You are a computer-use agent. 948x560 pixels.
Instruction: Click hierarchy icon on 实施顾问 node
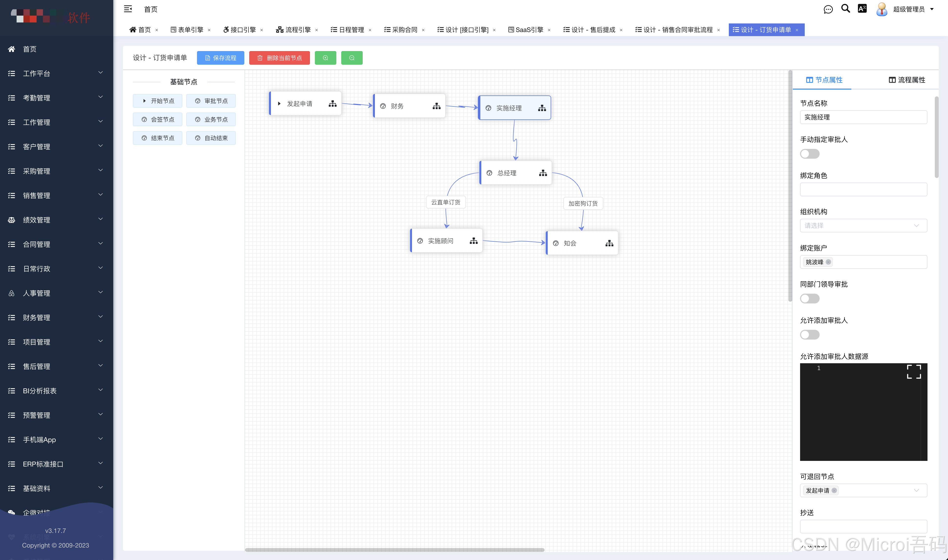coord(474,241)
